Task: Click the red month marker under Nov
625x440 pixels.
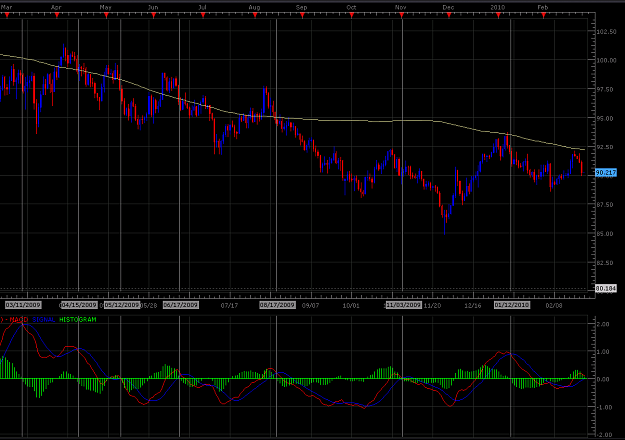Action: click(402, 15)
